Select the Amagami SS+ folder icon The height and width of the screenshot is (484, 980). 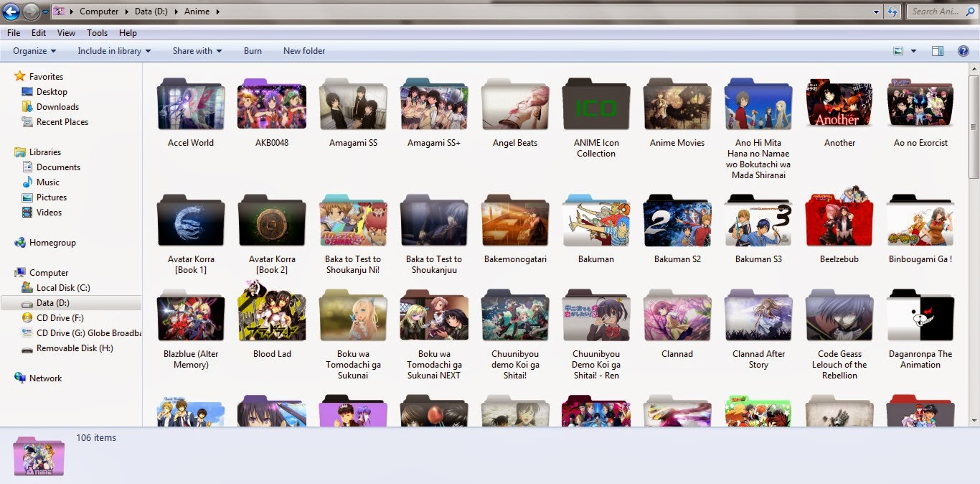(x=434, y=104)
